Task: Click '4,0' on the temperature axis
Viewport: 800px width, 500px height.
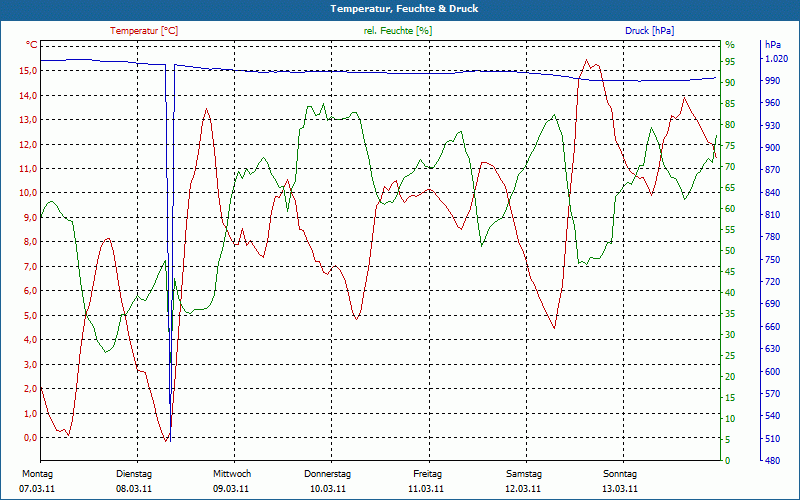Action: (30, 340)
